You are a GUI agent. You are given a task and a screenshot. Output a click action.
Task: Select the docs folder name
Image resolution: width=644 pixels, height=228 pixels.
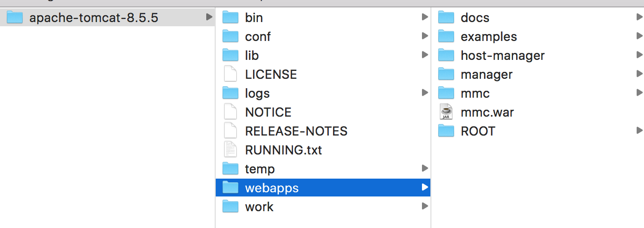(475, 18)
